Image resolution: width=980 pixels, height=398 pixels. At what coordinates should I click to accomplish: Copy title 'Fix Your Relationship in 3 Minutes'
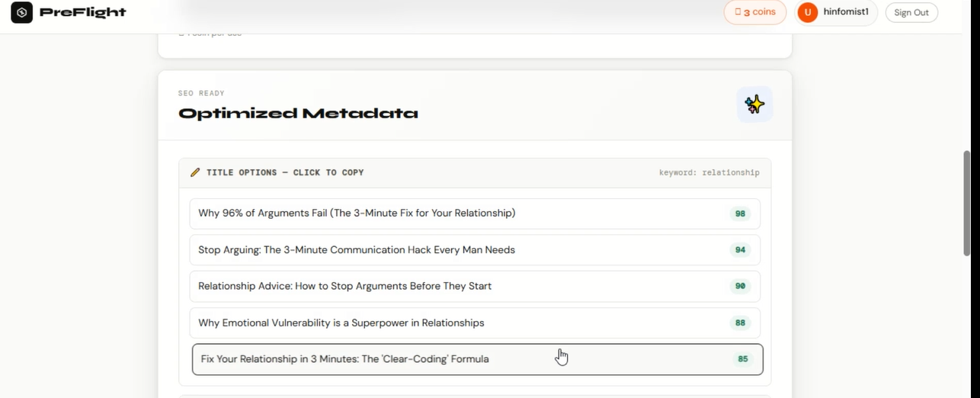click(x=477, y=359)
